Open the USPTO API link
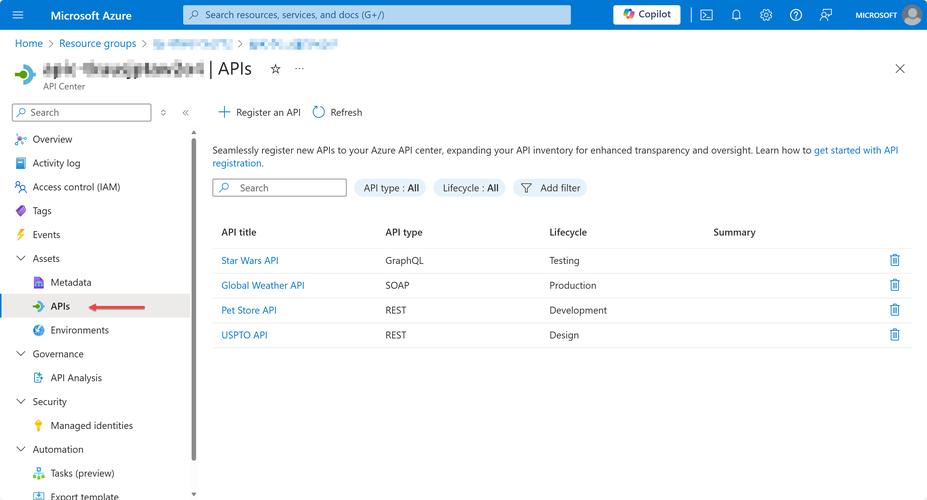The image size is (927, 500). tap(244, 335)
